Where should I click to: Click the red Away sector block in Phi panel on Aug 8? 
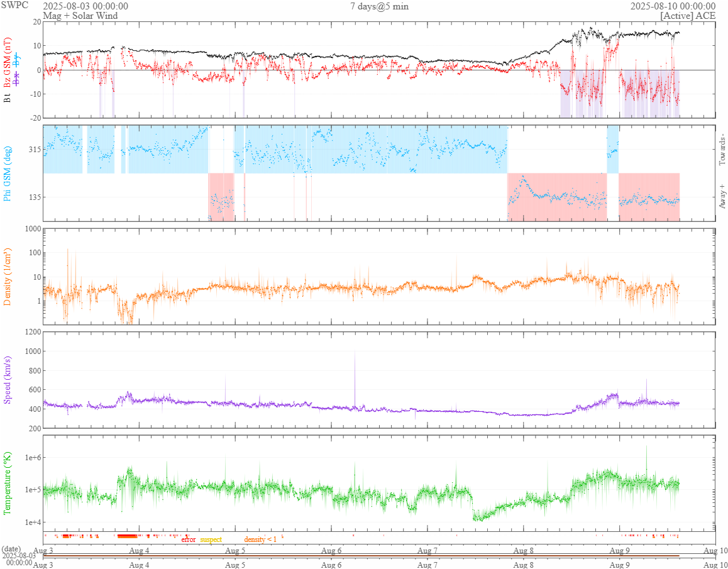click(x=557, y=197)
